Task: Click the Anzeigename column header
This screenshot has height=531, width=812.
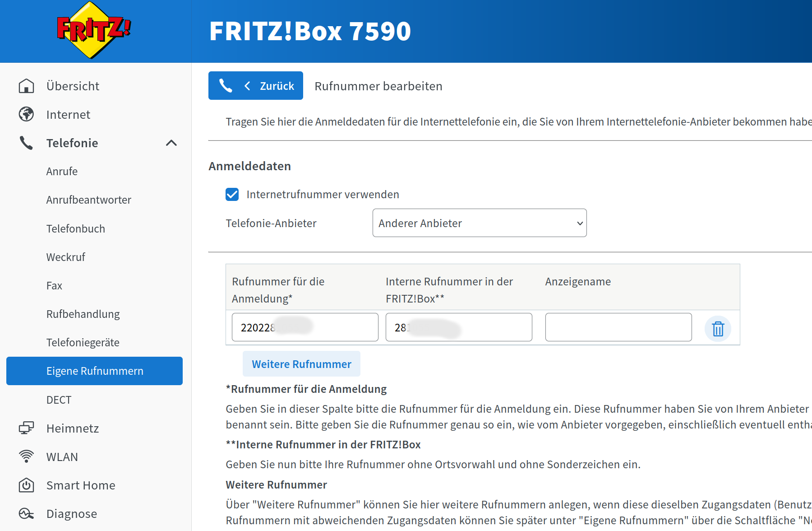Action: tap(578, 281)
